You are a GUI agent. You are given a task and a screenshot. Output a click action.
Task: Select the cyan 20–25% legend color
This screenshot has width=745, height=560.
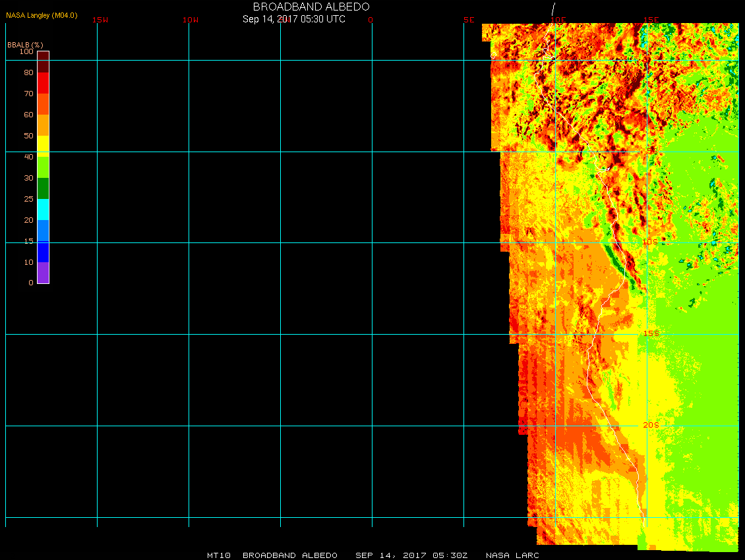click(x=43, y=210)
